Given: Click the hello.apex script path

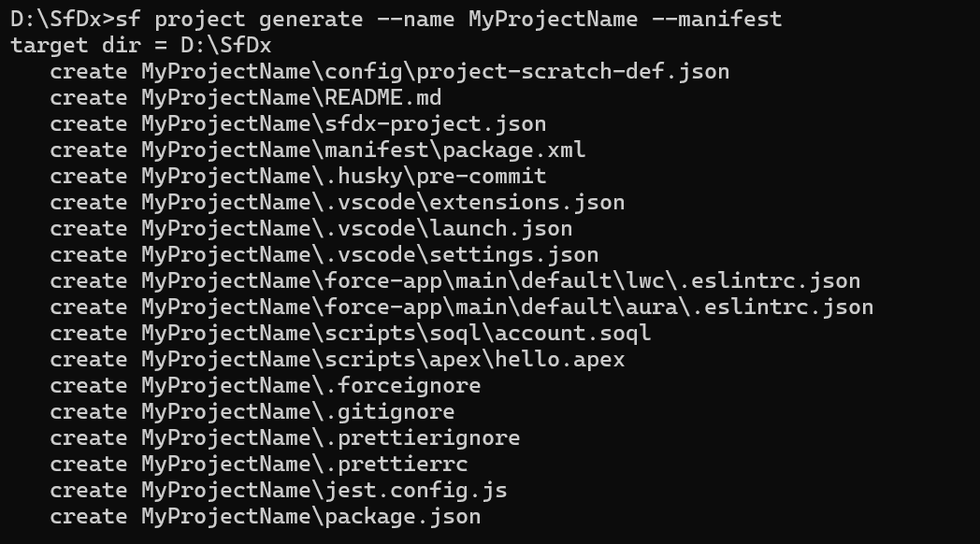Looking at the screenshot, I should pyautogui.click(x=382, y=359).
